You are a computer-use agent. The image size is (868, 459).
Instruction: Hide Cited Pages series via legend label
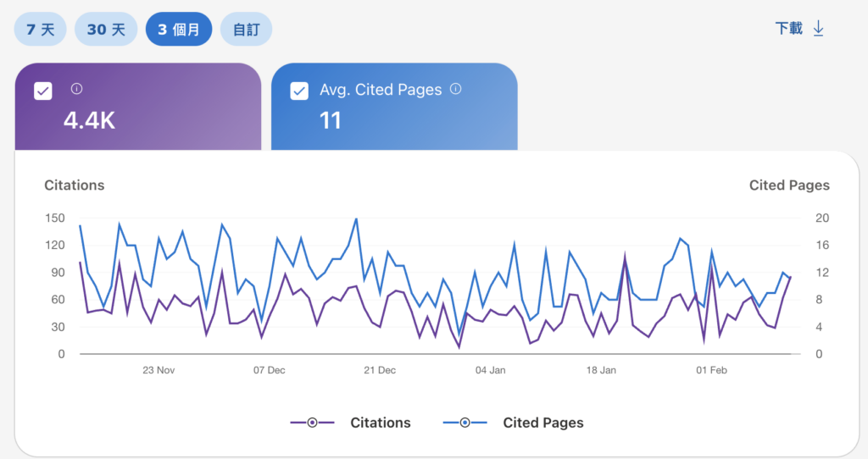point(542,423)
